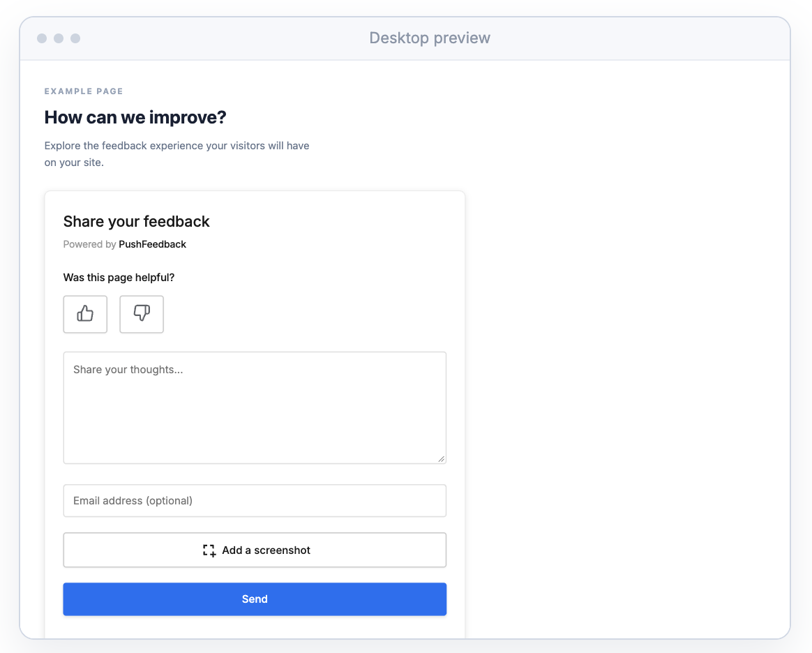Click the Add a screenshot button
The width and height of the screenshot is (812, 653).
tap(255, 550)
